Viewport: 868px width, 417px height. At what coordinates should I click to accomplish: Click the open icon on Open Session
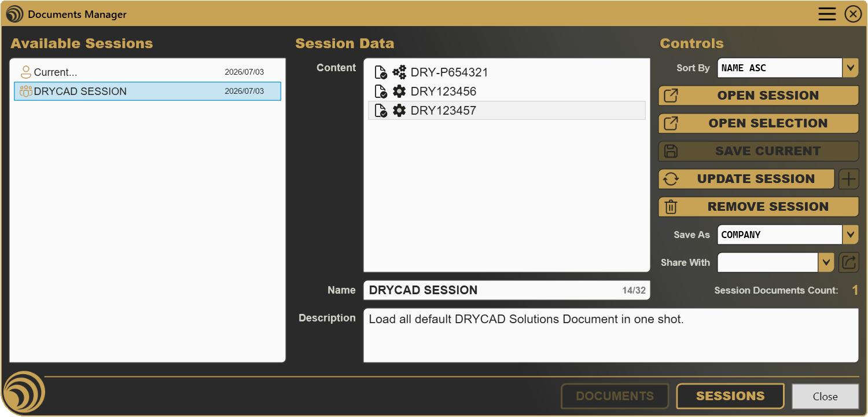(671, 96)
